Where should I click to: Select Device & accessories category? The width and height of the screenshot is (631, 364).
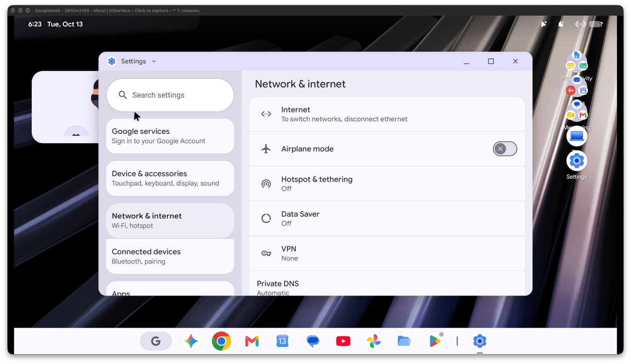point(170,178)
